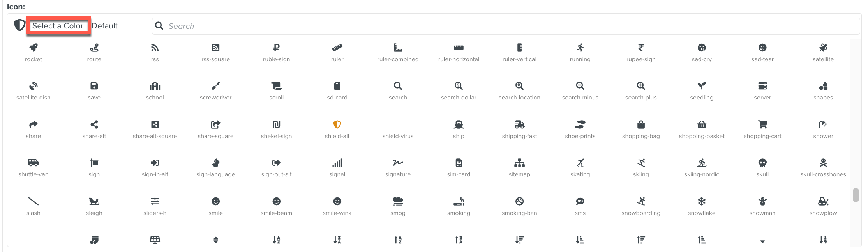
Task: Click the shield preview icon beside Select a Color
Action: click(x=19, y=25)
